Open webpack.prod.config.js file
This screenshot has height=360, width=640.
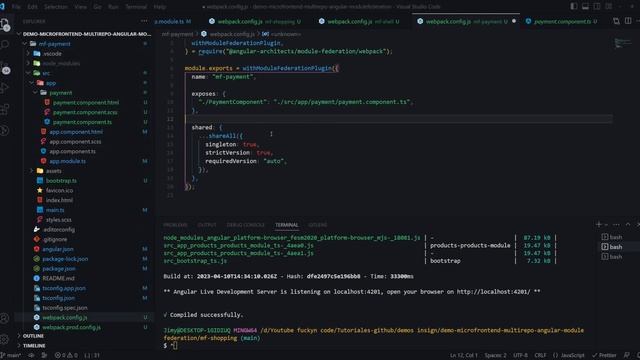[x=71, y=327]
